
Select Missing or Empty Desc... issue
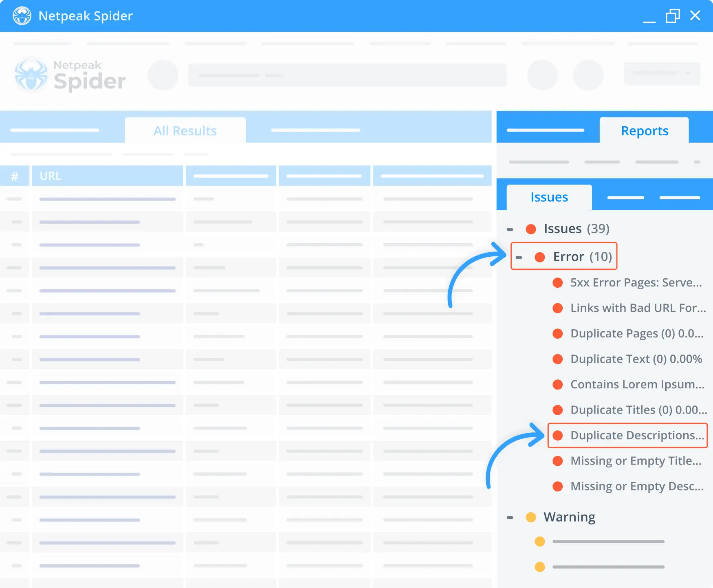(637, 486)
